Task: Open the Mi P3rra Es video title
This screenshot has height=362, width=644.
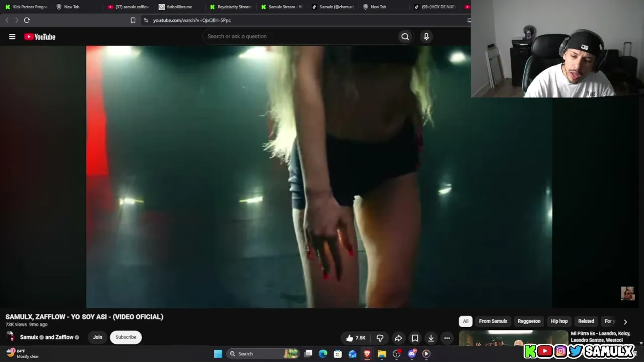Action: pos(600,337)
